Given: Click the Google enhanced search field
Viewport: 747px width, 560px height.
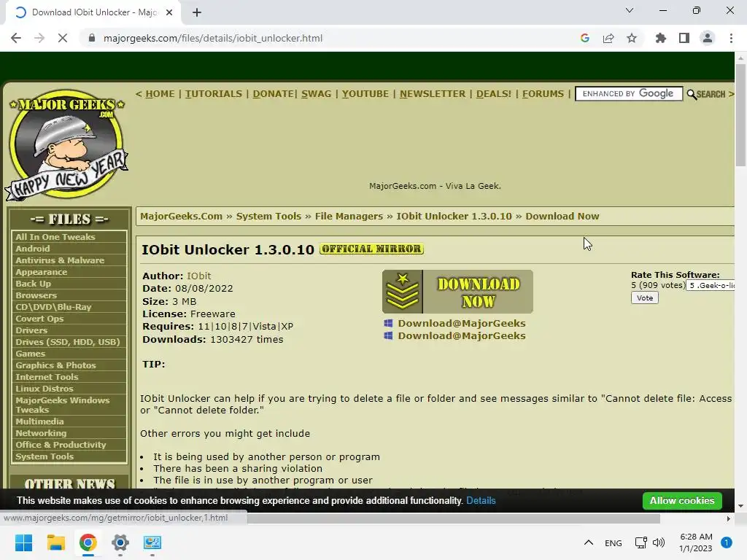Looking at the screenshot, I should [629, 94].
